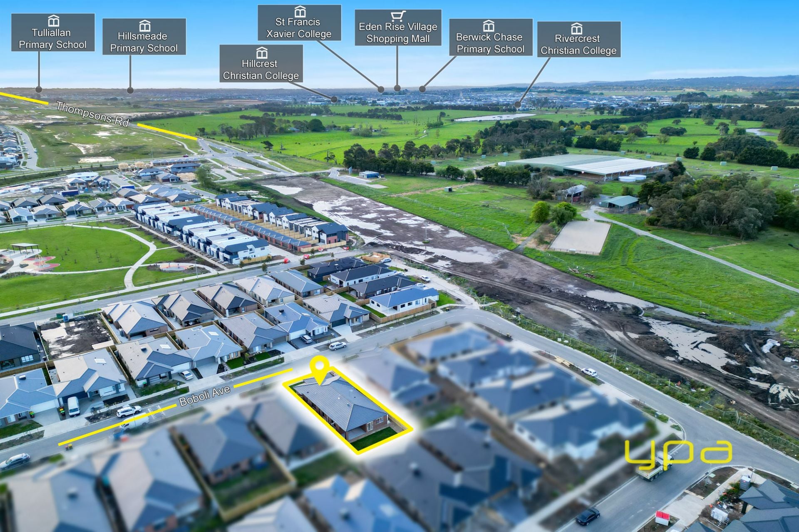Click the map dot below Tulliallan label
This screenshot has height=532, width=799.
coord(39,89)
